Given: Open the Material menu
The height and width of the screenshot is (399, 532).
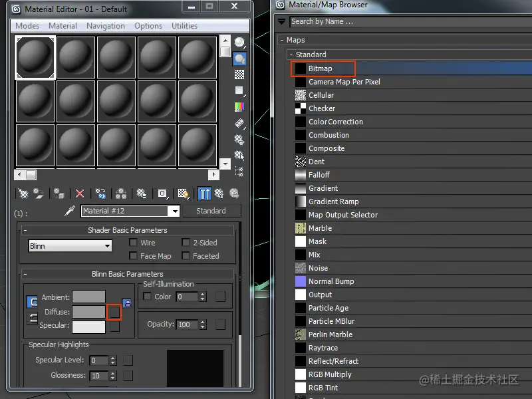Looking at the screenshot, I should tap(63, 26).
